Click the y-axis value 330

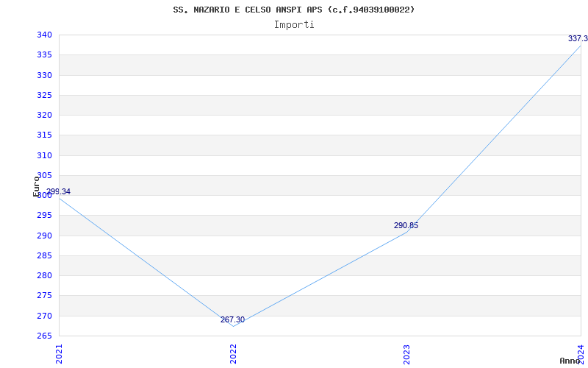pyautogui.click(x=43, y=75)
